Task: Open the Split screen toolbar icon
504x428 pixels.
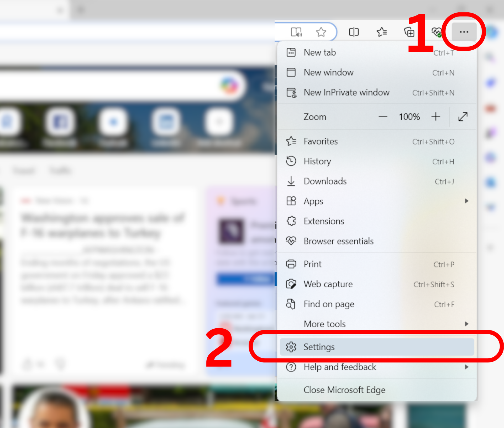Action: (x=354, y=32)
